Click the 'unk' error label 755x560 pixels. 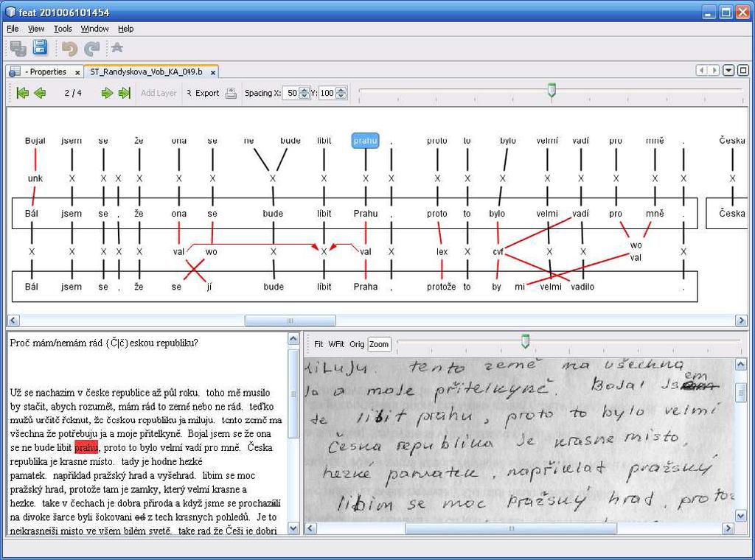pos(35,178)
